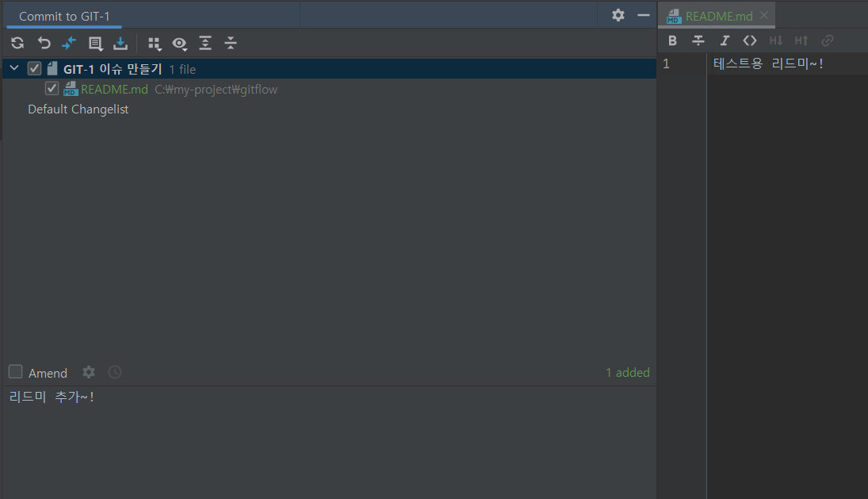
Task: Uncheck the GIT-1 changelist checkbox
Action: pos(34,68)
